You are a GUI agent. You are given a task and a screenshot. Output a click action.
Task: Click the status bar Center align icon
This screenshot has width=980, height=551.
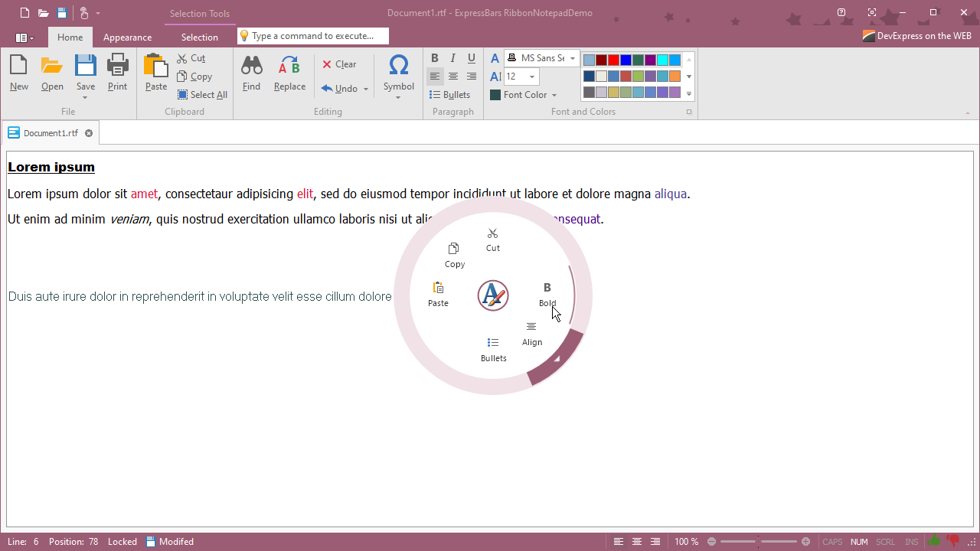click(x=637, y=542)
